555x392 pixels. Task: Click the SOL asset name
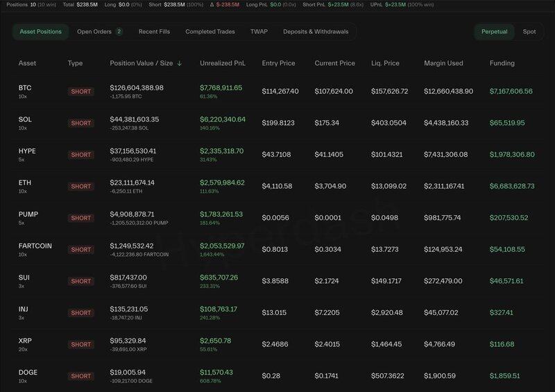[25, 119]
